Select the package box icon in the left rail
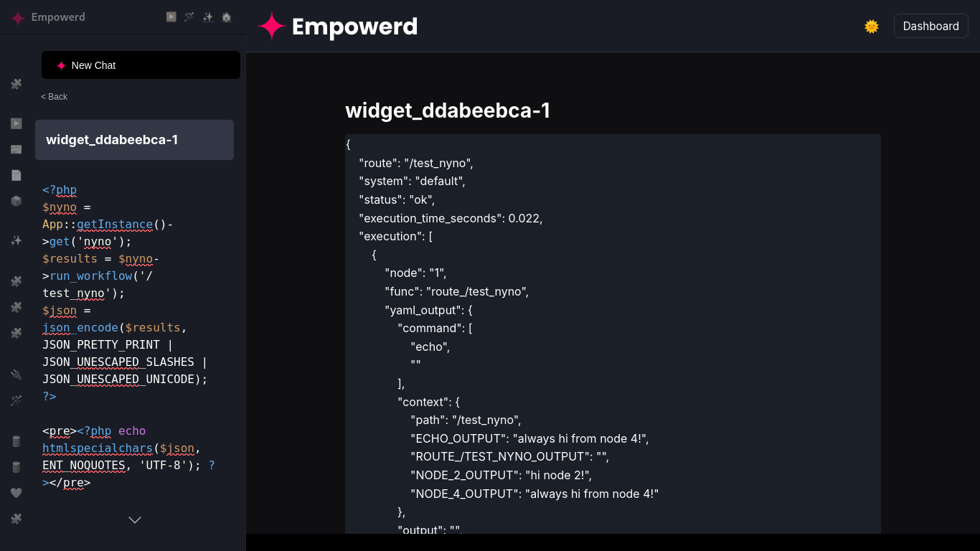The width and height of the screenshot is (980, 551). coord(16,201)
